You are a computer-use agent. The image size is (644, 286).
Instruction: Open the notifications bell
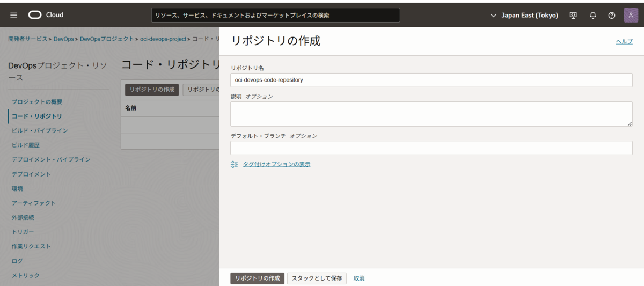[593, 15]
